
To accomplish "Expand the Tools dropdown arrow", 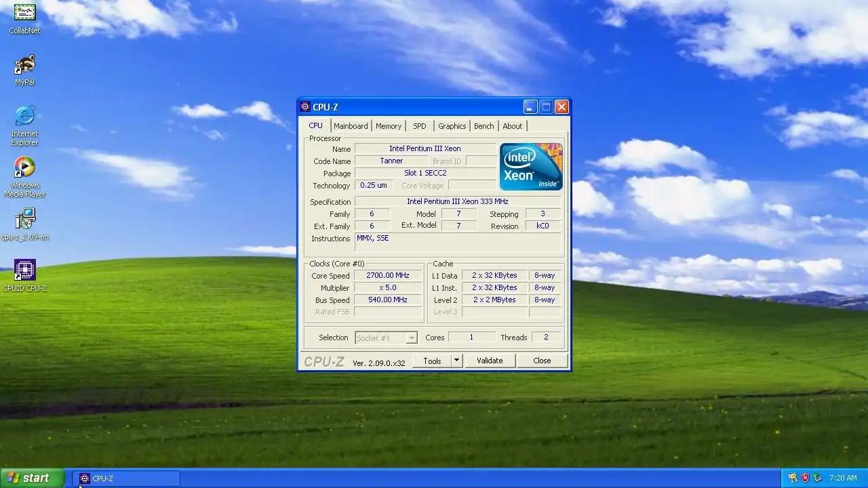I will click(x=456, y=361).
